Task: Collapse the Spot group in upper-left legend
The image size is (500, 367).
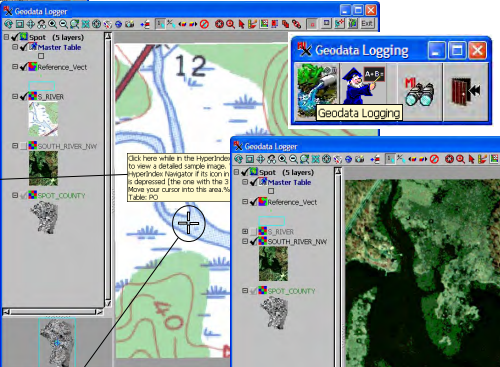Action: (x=6, y=37)
